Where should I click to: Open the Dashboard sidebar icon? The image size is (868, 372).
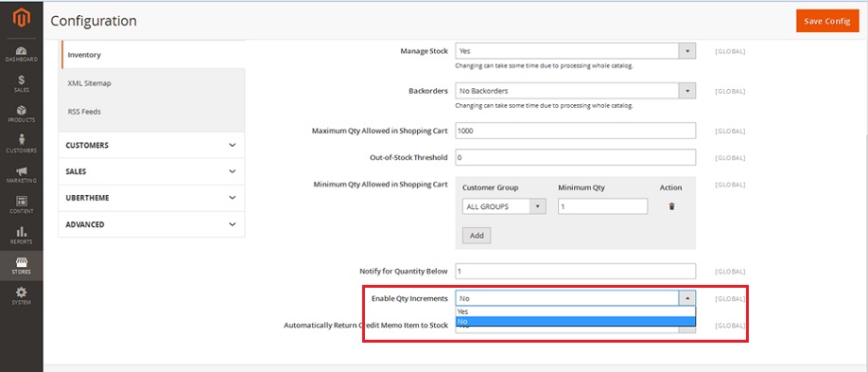[x=21, y=54]
